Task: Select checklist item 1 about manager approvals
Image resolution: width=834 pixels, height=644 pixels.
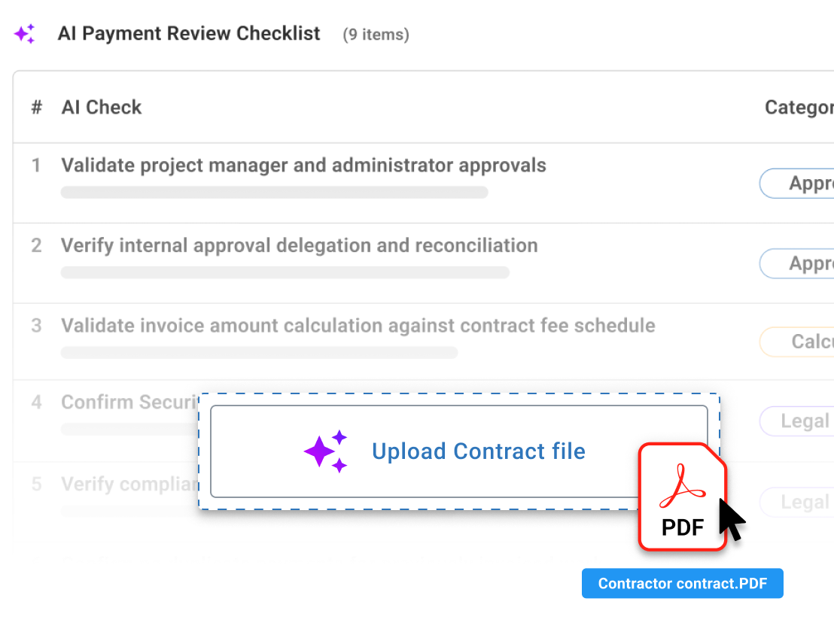Action: (x=304, y=165)
